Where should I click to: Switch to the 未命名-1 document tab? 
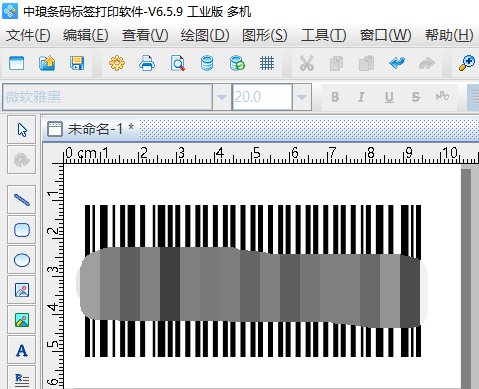point(91,129)
